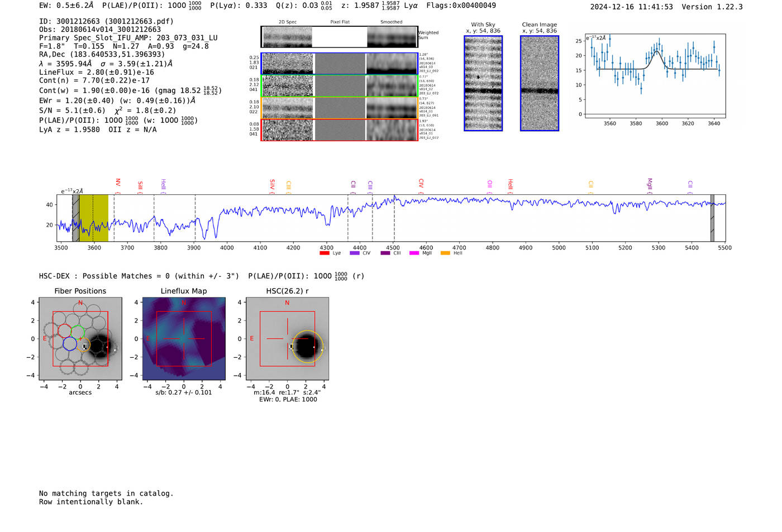
Task: Click the 'Flags:0x00400049' text
Action: (461, 6)
